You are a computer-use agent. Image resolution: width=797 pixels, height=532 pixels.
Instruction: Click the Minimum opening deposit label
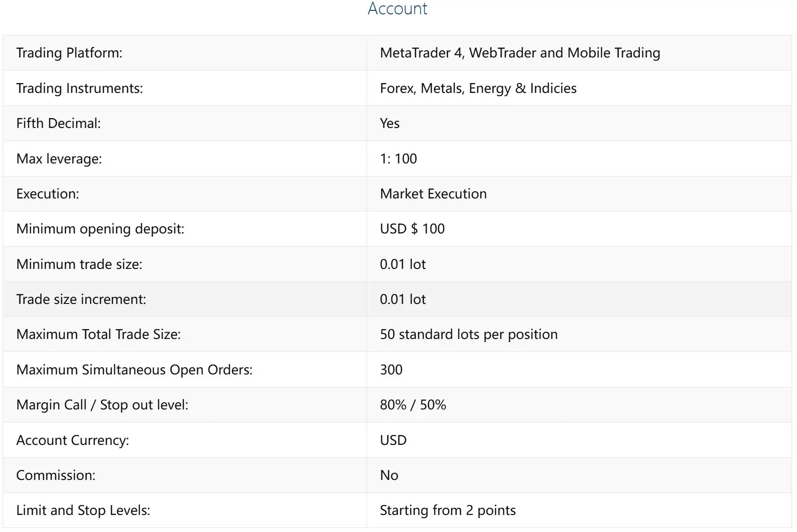pos(100,229)
